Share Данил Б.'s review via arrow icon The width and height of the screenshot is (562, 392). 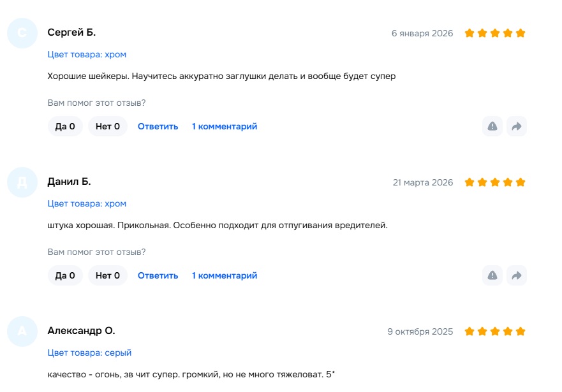[517, 275]
